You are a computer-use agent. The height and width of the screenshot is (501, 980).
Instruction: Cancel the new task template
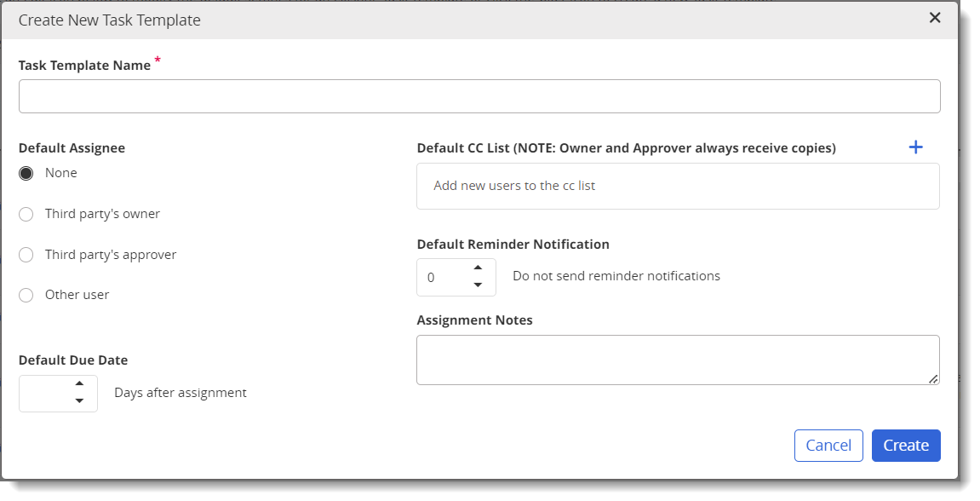point(828,446)
